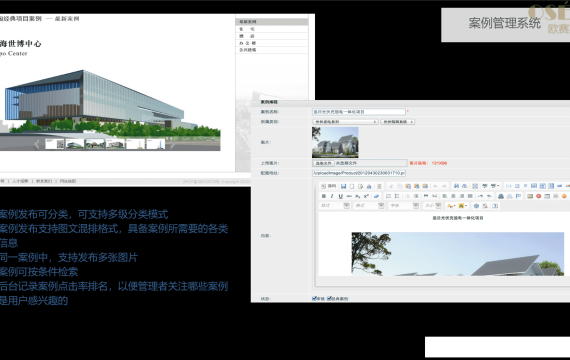Click the Source (源码) button in editor toolbar

(x=329, y=186)
